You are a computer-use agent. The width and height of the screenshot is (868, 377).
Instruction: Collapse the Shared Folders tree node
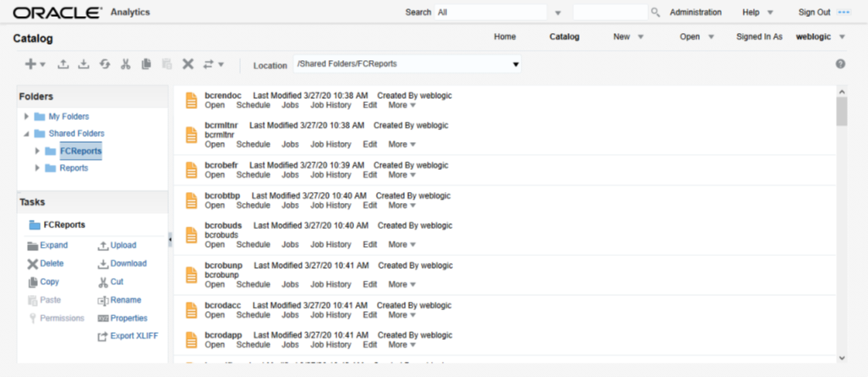(x=26, y=134)
